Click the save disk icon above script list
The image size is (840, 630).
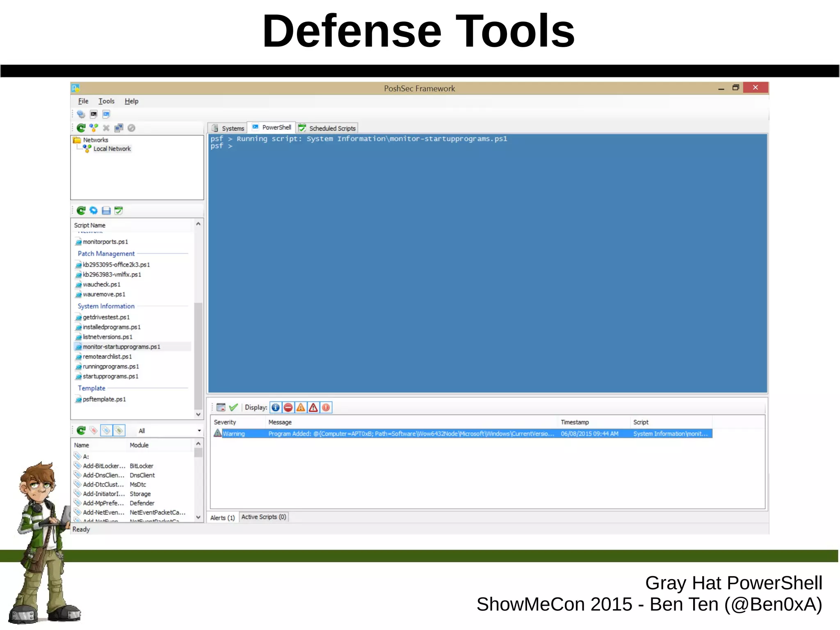pyautogui.click(x=106, y=211)
